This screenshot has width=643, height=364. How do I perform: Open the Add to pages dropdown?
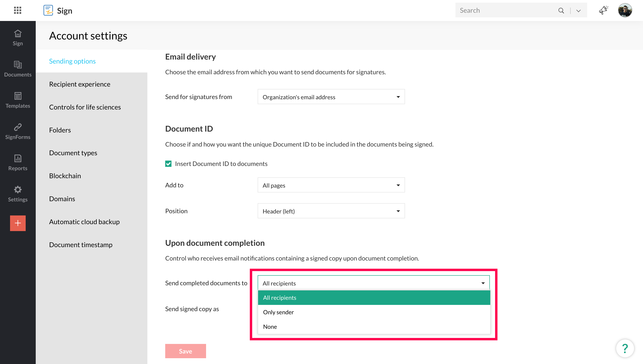331,185
